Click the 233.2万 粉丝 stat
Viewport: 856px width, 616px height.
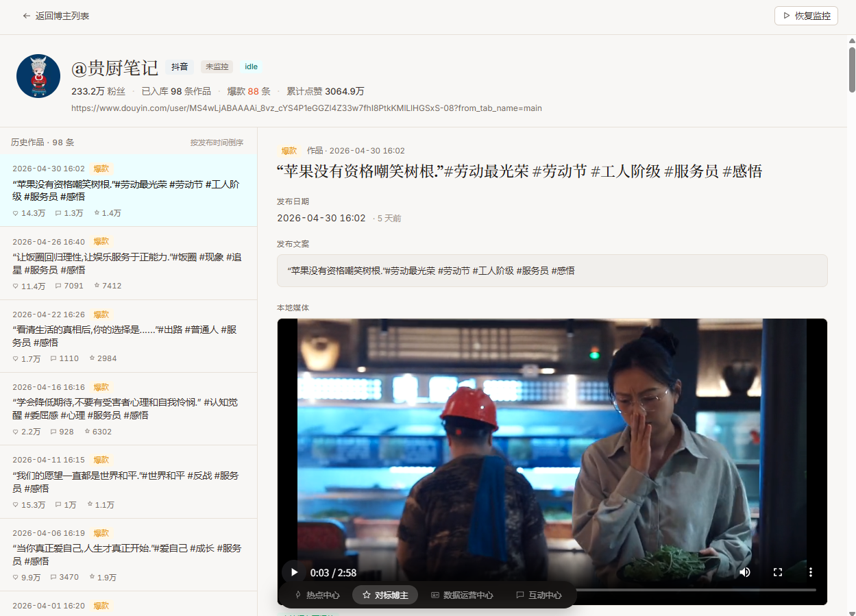(98, 91)
